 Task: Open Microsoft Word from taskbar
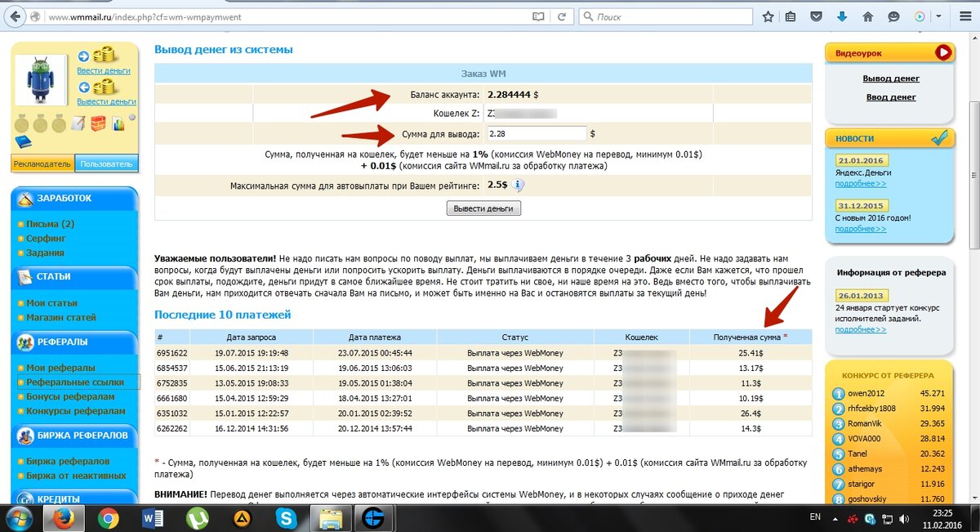(153, 518)
